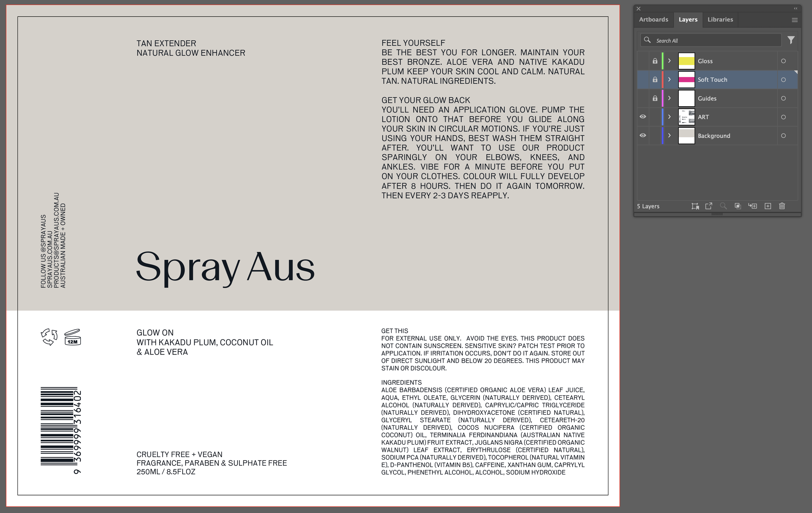Click the Gloss layer yellow thumbnail
The height and width of the screenshot is (513, 812).
(x=686, y=61)
